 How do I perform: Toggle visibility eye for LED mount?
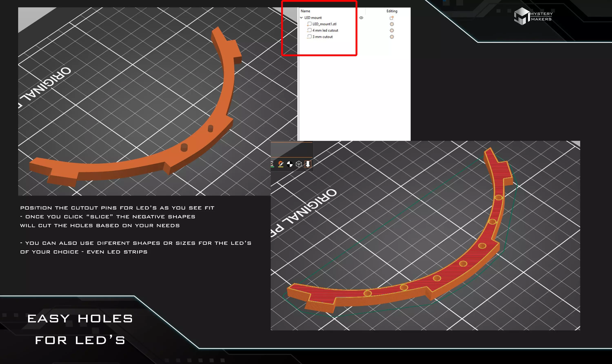pos(361,18)
